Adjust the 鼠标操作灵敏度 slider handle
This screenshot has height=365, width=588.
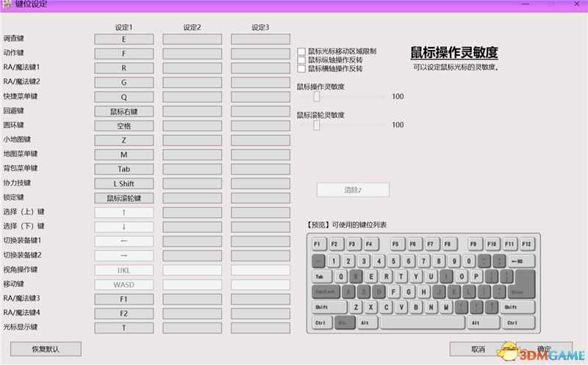tap(317, 97)
